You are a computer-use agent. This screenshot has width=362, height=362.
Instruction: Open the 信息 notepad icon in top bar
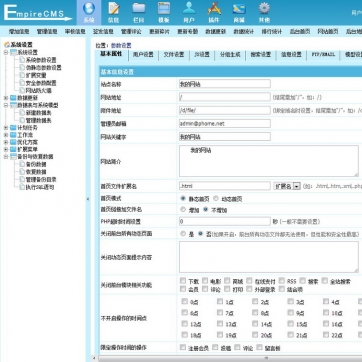click(x=114, y=8)
